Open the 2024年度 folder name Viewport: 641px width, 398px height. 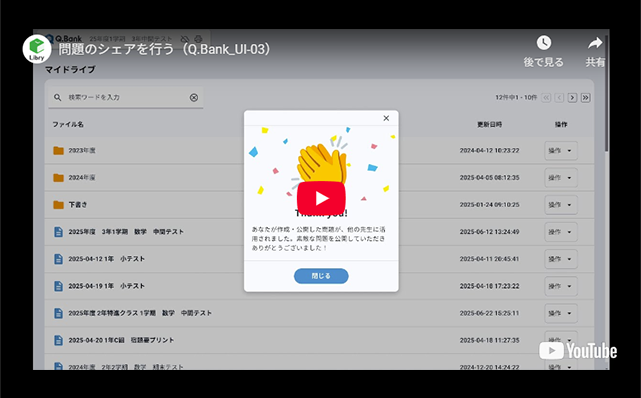click(82, 178)
